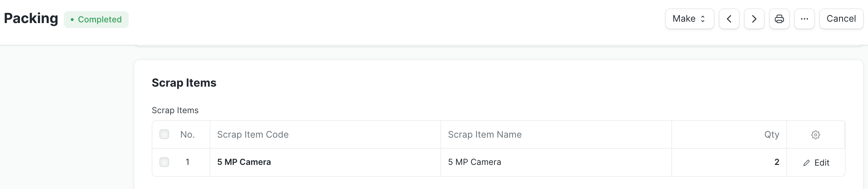Go to the next document
Viewport: 868px width, 189px height.
pyautogui.click(x=754, y=19)
